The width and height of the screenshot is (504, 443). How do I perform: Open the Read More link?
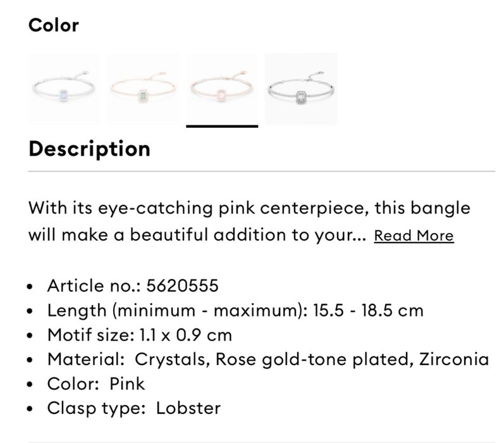414,235
